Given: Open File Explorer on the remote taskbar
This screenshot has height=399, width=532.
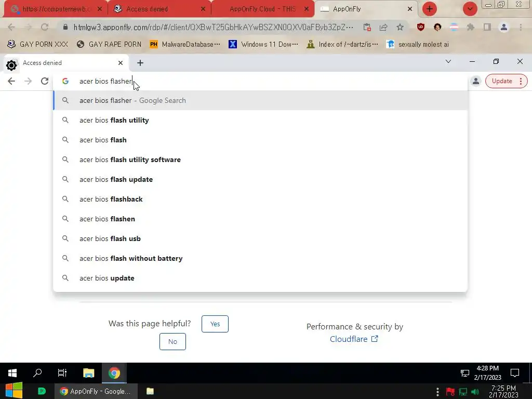Looking at the screenshot, I should (x=88, y=373).
